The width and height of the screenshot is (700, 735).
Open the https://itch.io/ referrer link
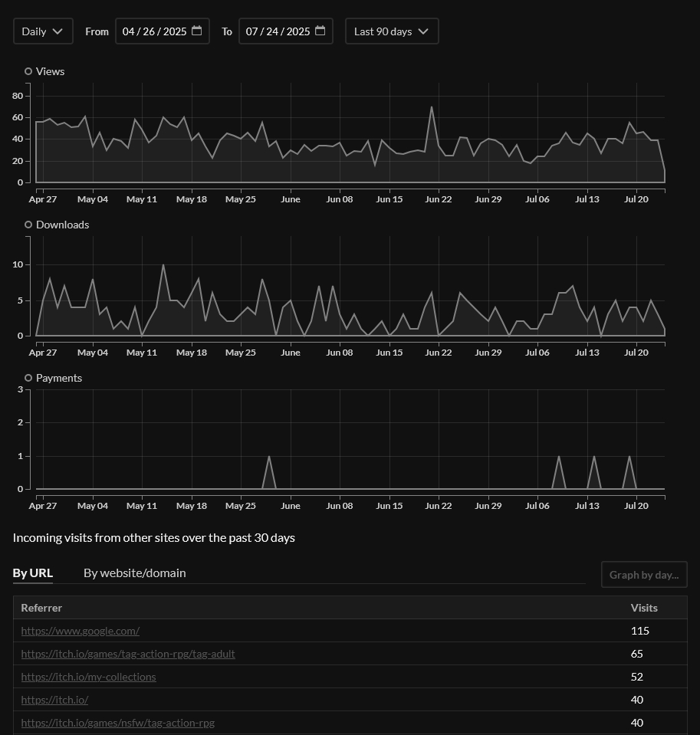coord(55,700)
